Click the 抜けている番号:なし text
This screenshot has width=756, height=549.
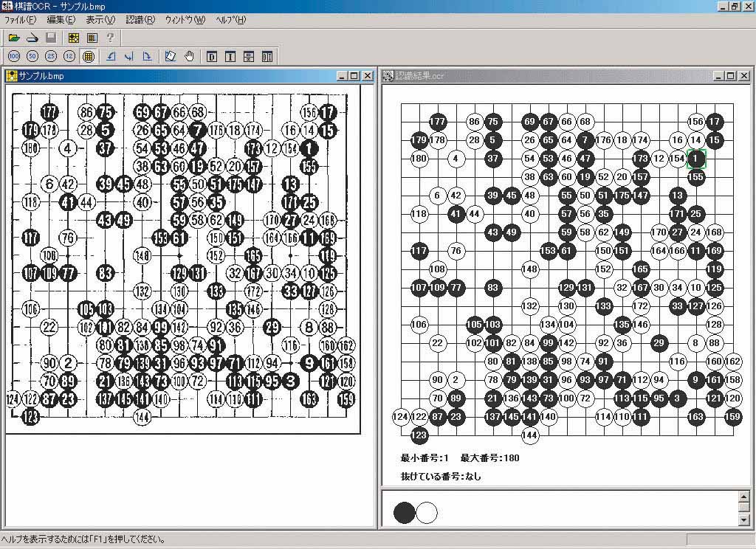point(441,476)
